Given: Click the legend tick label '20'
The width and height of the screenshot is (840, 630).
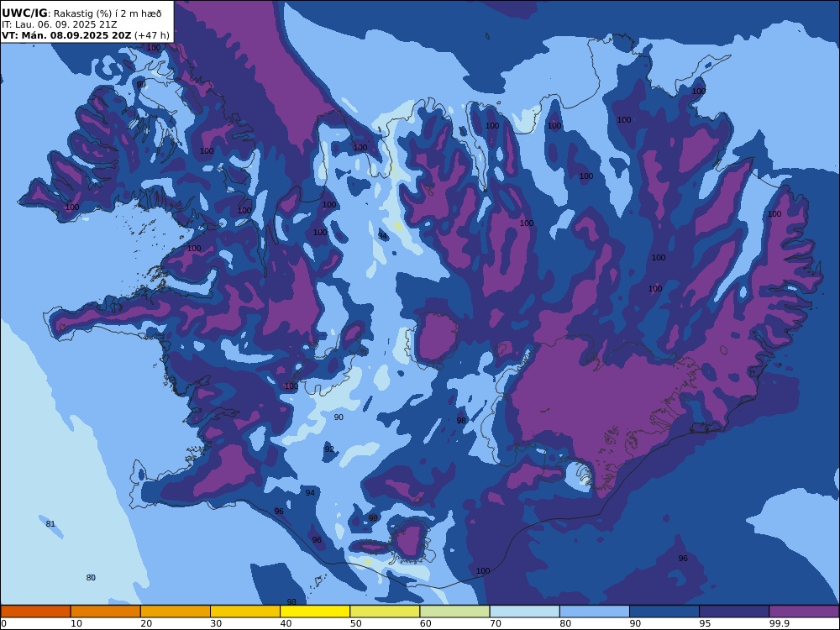Looking at the screenshot, I should (146, 623).
